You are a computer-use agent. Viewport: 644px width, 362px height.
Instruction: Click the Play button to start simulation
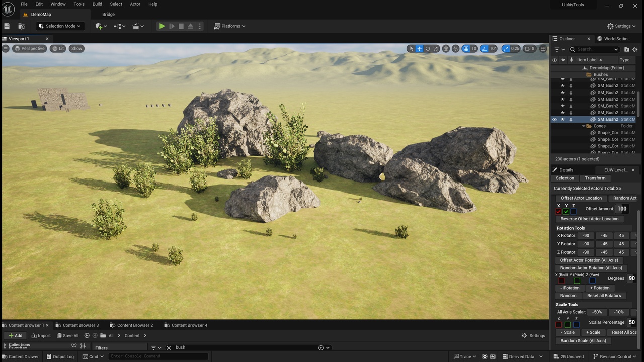(162, 26)
